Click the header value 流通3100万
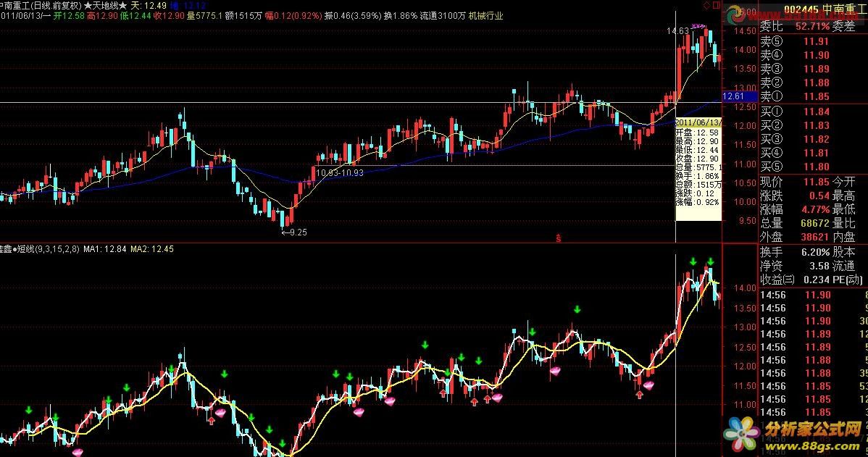This screenshot has width=868, height=457. (443, 16)
